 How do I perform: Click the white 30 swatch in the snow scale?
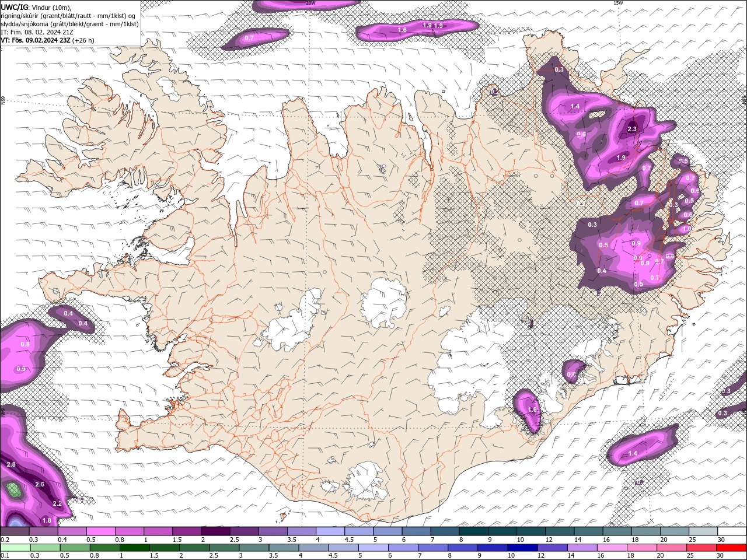point(731,531)
